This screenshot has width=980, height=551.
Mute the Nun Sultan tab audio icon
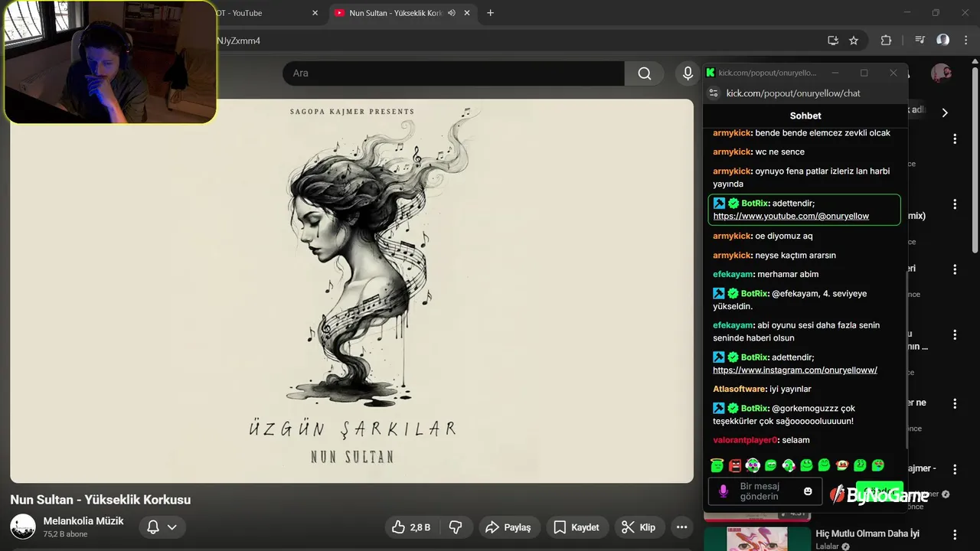pyautogui.click(x=452, y=13)
